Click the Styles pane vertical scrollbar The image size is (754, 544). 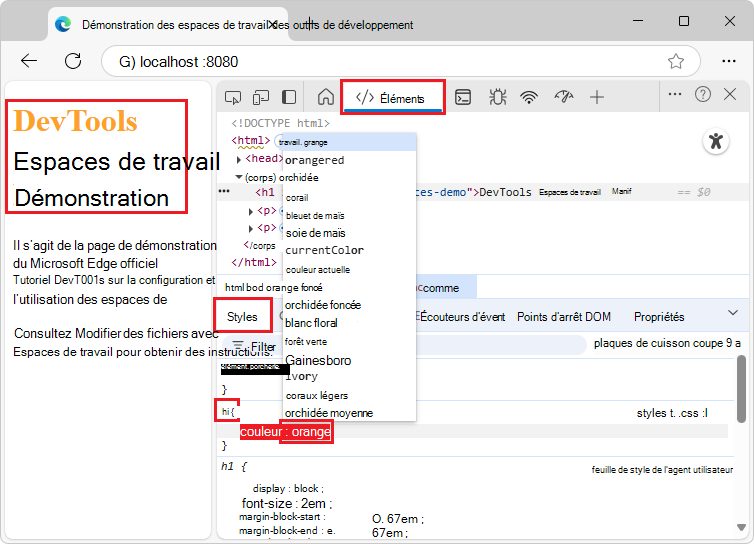(741, 390)
